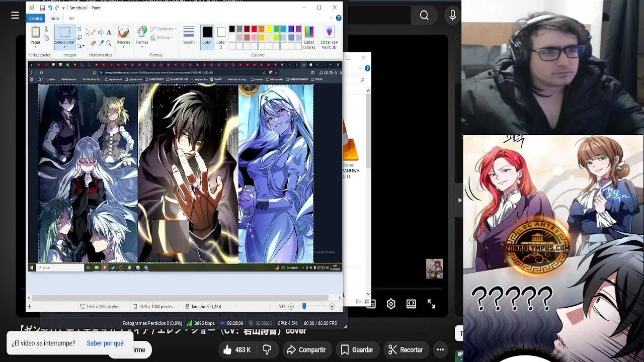The height and width of the screenshot is (362, 644).
Task: Click the fullscreen icon on video player
Action: click(x=431, y=304)
